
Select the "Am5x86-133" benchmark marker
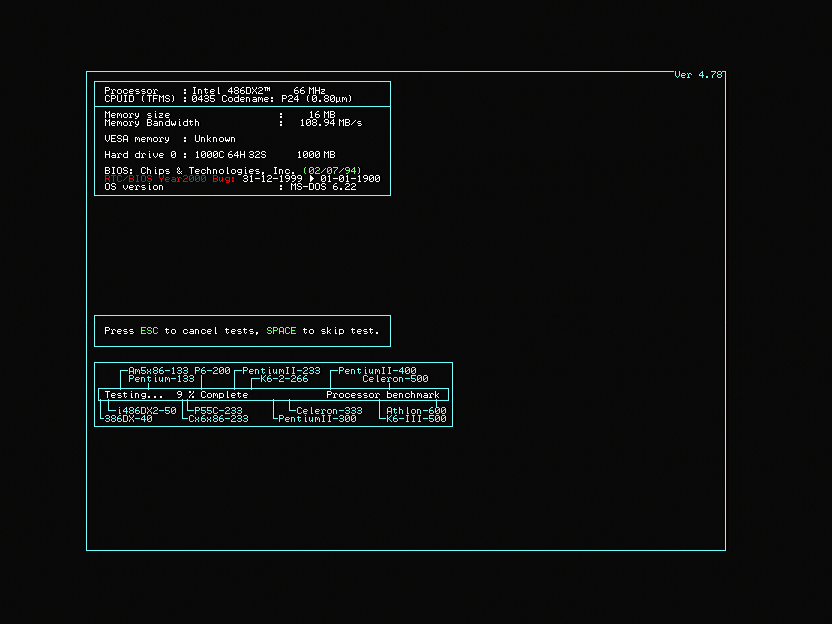click(x=158, y=370)
